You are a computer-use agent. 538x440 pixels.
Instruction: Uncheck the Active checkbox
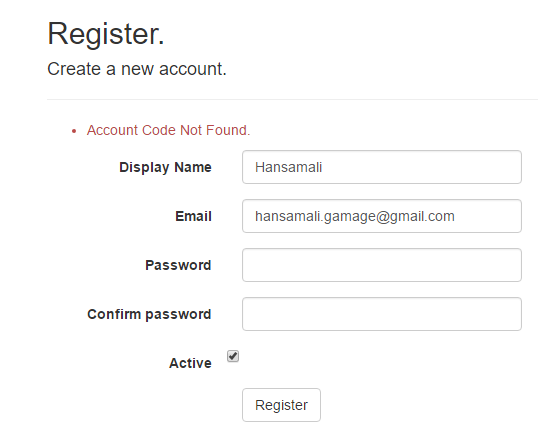(233, 356)
